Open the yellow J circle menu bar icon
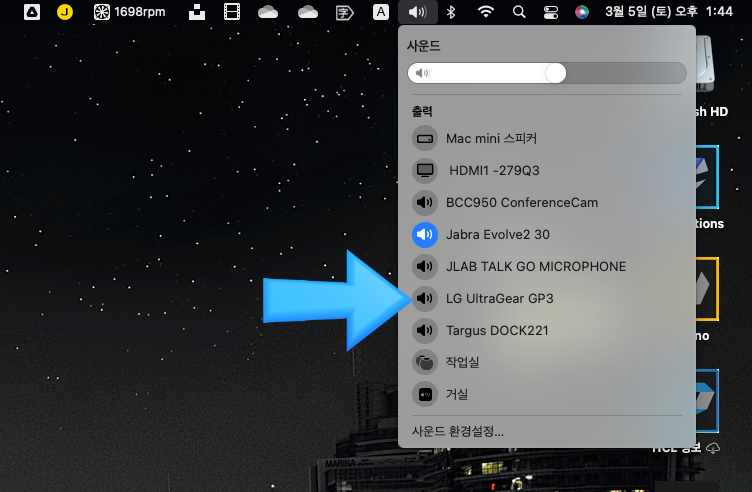 point(65,12)
